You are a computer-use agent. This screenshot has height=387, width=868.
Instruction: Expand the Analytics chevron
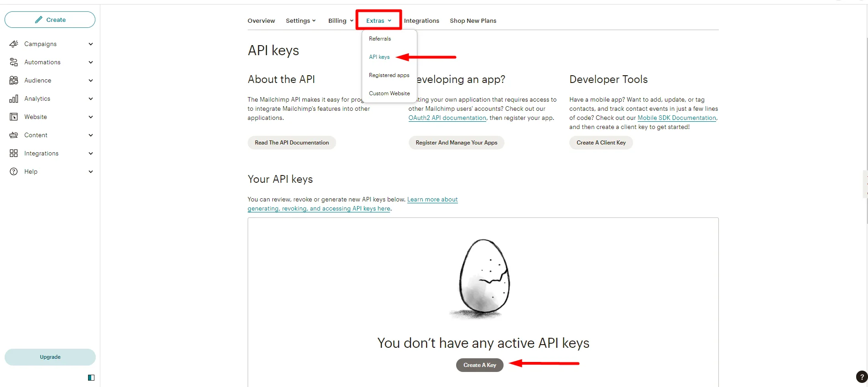coord(91,98)
